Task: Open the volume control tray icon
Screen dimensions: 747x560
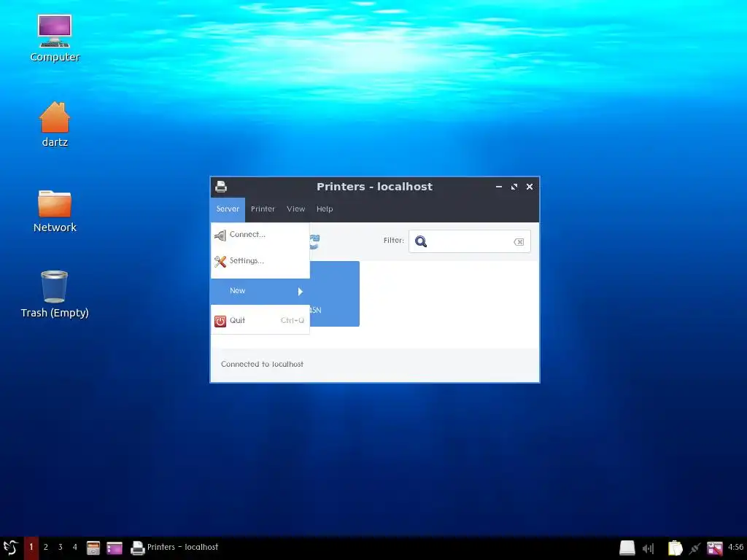Action: [649, 548]
